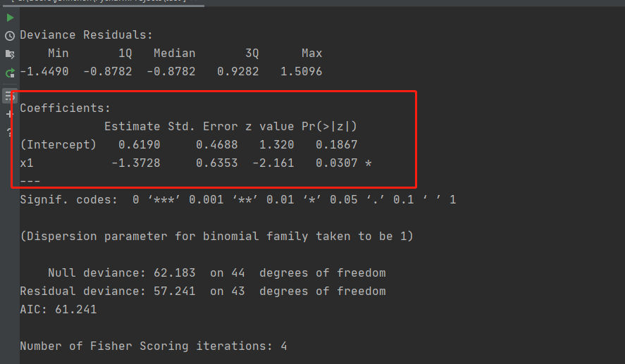Image resolution: width=625 pixels, height=364 pixels.
Task: Click the 'Estimate' column header
Action: [132, 126]
